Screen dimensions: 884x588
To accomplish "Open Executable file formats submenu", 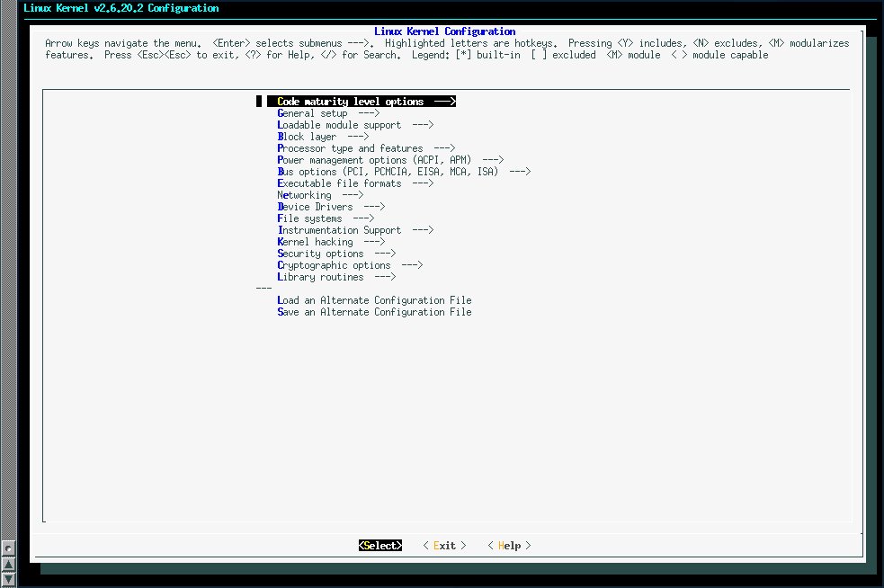I will 355,183.
